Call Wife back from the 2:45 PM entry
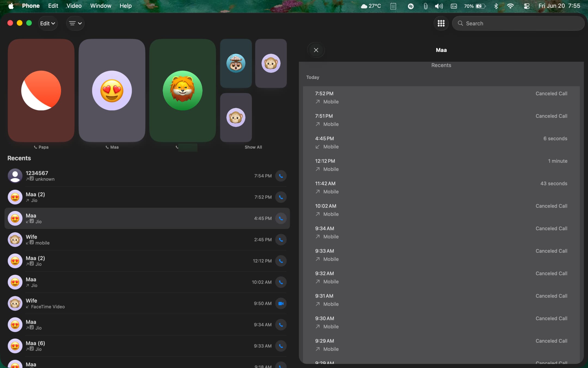Screen dimensions: 588x368 coord(281,240)
